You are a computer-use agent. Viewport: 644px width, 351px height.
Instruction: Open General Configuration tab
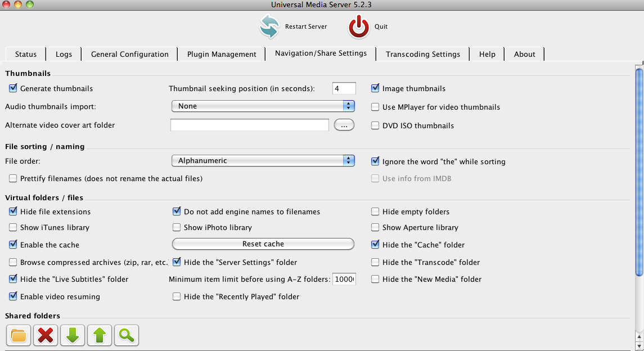pyautogui.click(x=130, y=54)
